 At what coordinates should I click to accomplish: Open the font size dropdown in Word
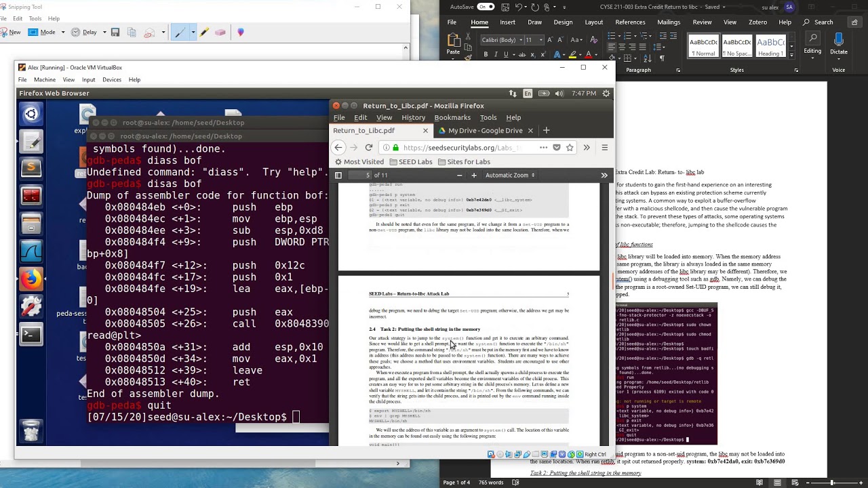pos(540,40)
